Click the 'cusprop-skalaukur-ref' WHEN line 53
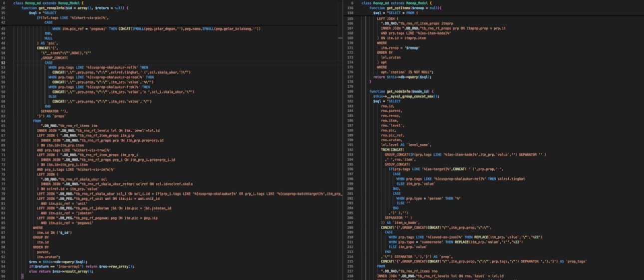This screenshot has width=644, height=280. click(98, 67)
